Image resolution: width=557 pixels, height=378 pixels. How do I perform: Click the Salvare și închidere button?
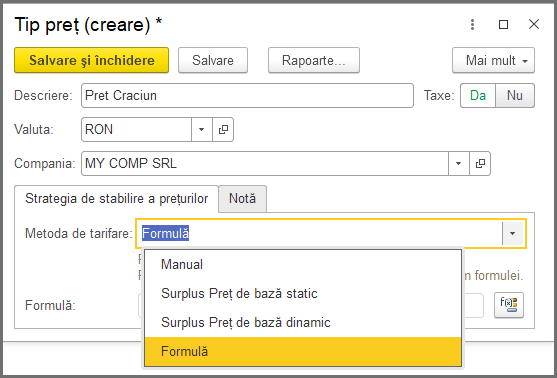point(91,60)
